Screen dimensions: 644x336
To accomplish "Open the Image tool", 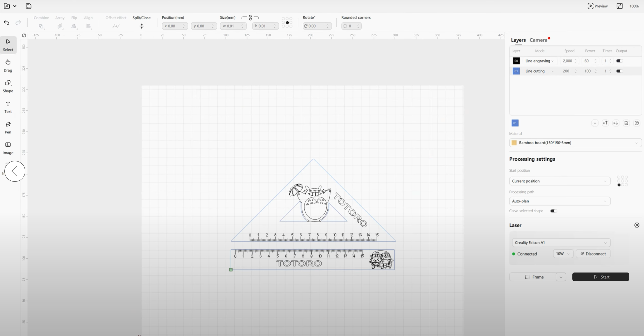I will 8,148.
